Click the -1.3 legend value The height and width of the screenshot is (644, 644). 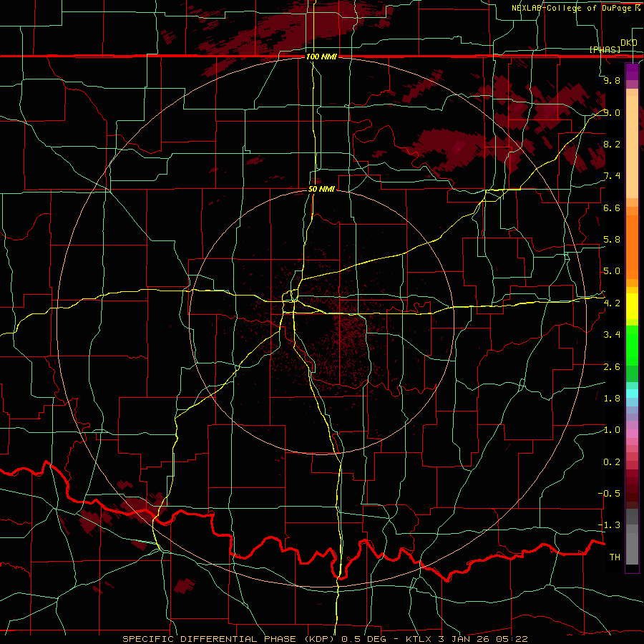(x=609, y=525)
